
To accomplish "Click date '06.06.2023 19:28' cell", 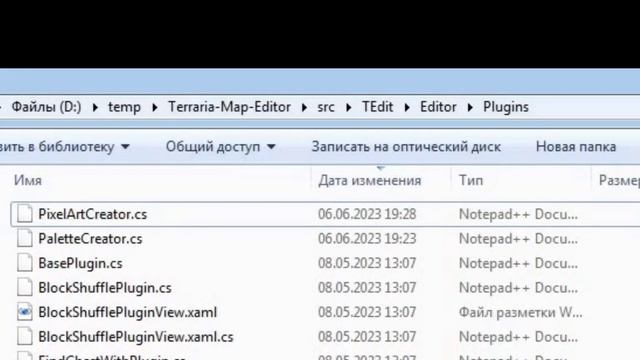I will (x=367, y=214).
